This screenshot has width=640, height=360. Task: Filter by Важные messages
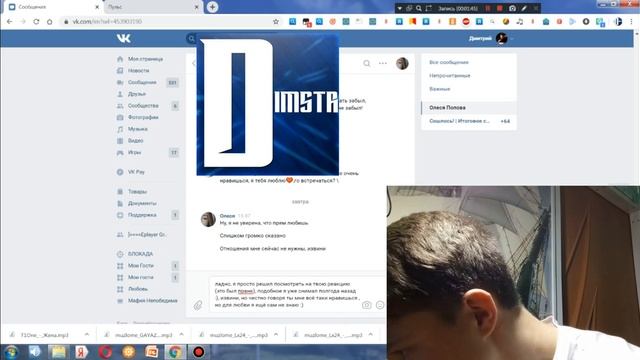(440, 89)
